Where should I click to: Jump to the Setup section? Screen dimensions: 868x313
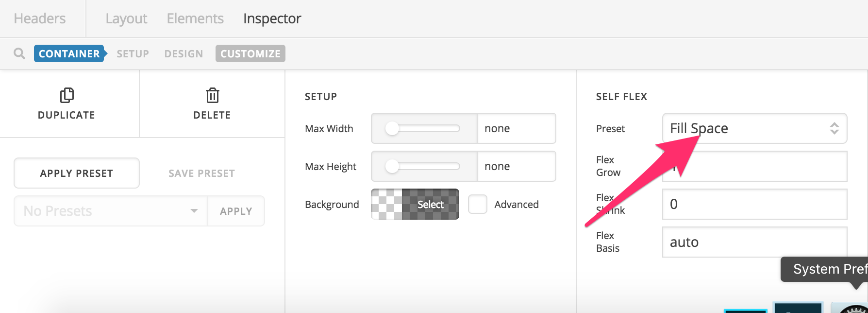(x=133, y=53)
